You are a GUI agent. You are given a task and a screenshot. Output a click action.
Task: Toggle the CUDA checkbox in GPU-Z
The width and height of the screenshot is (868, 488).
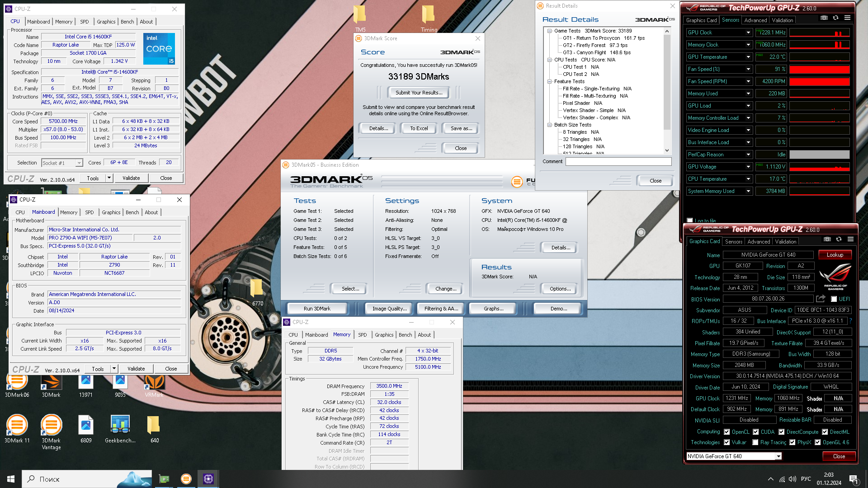(x=755, y=432)
